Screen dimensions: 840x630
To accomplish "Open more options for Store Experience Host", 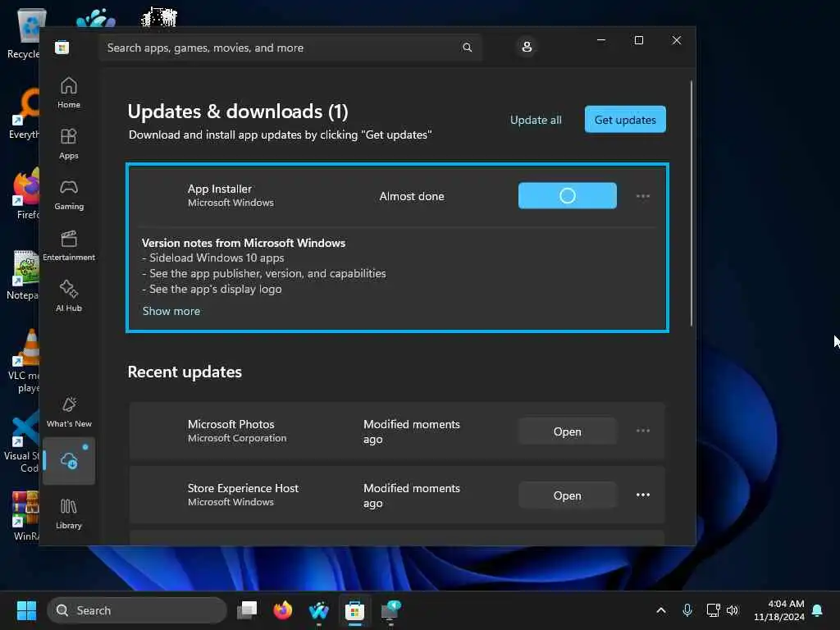I will click(643, 495).
